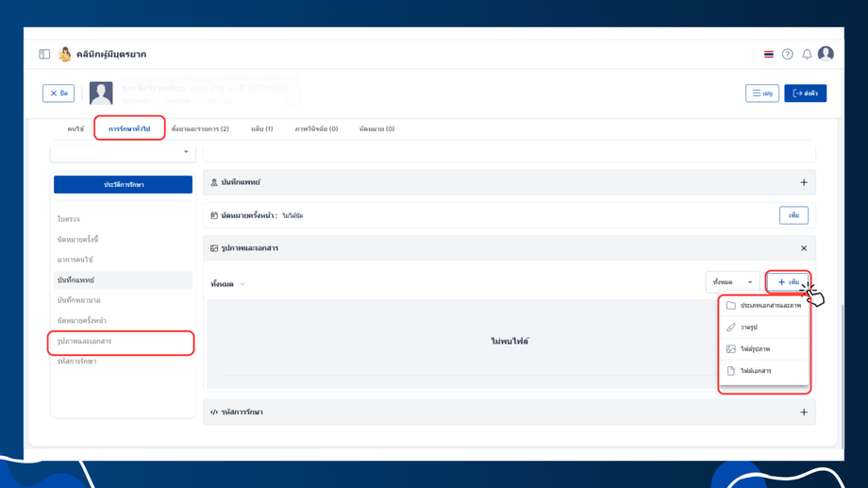This screenshot has height=488, width=868.
Task: Click the คลินิกผู้มีบุตรยาก title text
Action: [111, 54]
